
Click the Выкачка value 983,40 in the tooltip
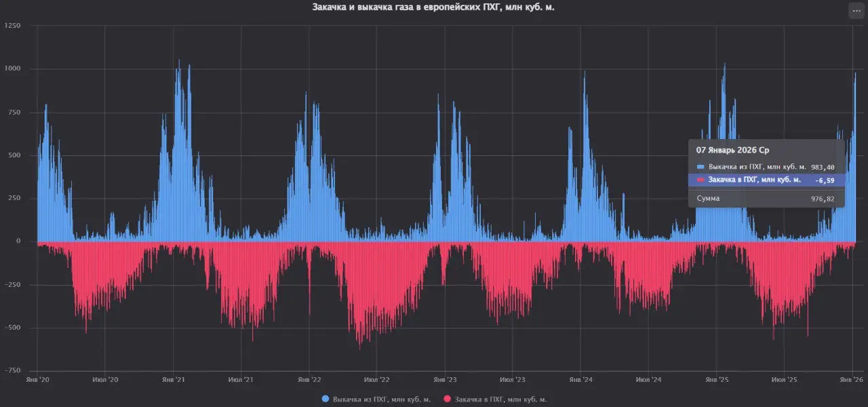pos(823,166)
